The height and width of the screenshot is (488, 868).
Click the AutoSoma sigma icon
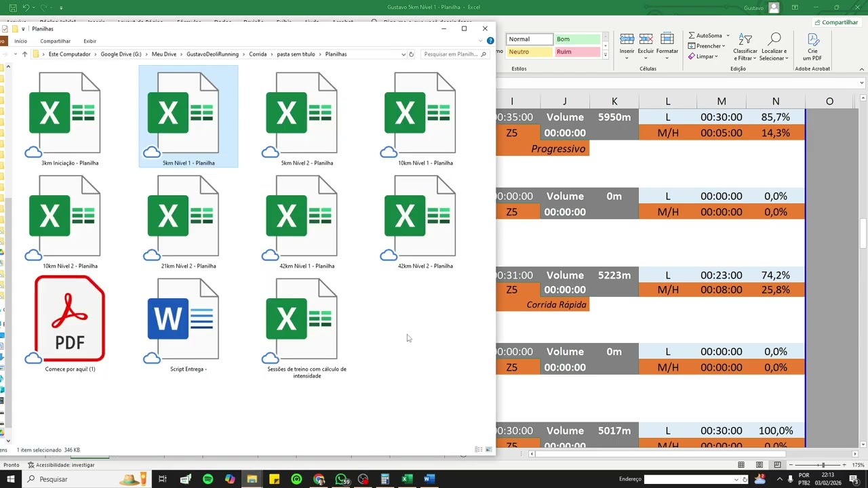tap(692, 35)
